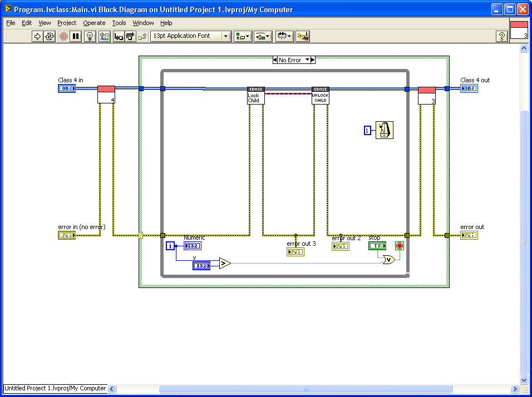
Task: Select the Lock Child subVI node
Action: [255, 95]
